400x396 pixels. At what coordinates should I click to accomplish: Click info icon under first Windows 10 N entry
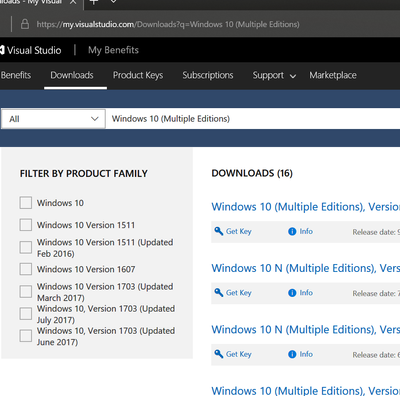pyautogui.click(x=292, y=293)
